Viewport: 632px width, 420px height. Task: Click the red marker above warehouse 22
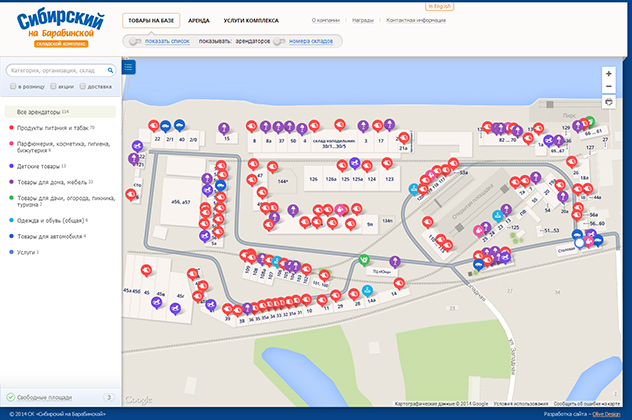pos(154,126)
